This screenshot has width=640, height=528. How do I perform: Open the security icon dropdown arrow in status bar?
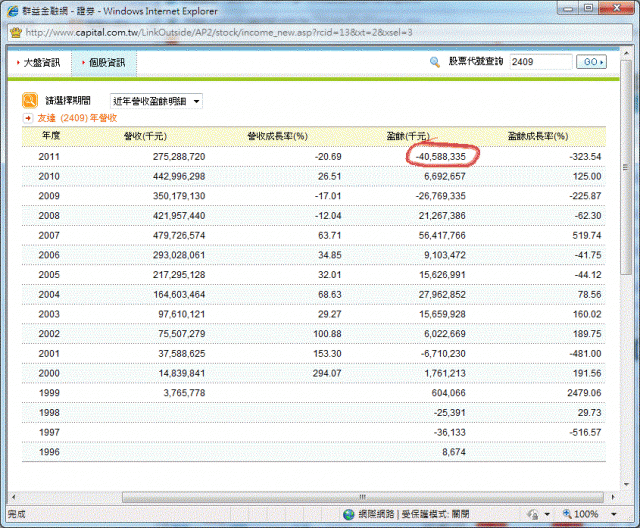pyautogui.click(x=547, y=514)
